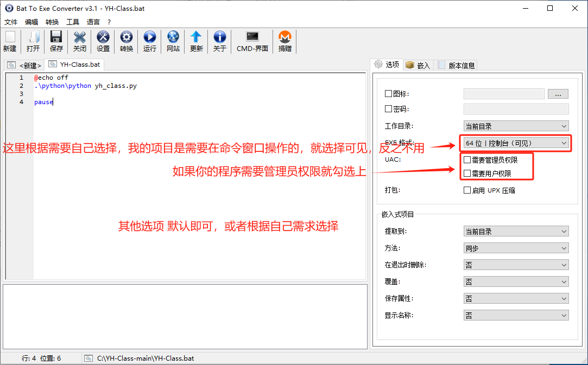Close the Bat To Exe Converter window
The image size is (588, 365).
575,8
